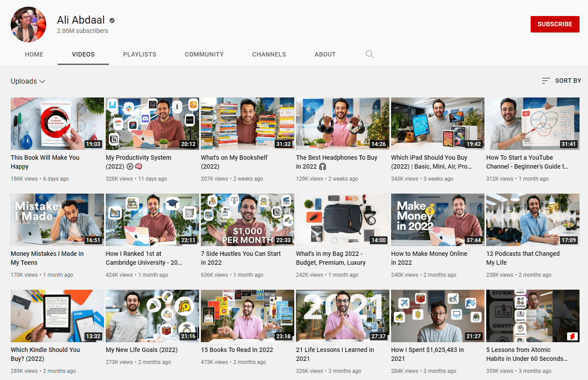Go to the Community tab
The width and height of the screenshot is (588, 380).
click(204, 54)
